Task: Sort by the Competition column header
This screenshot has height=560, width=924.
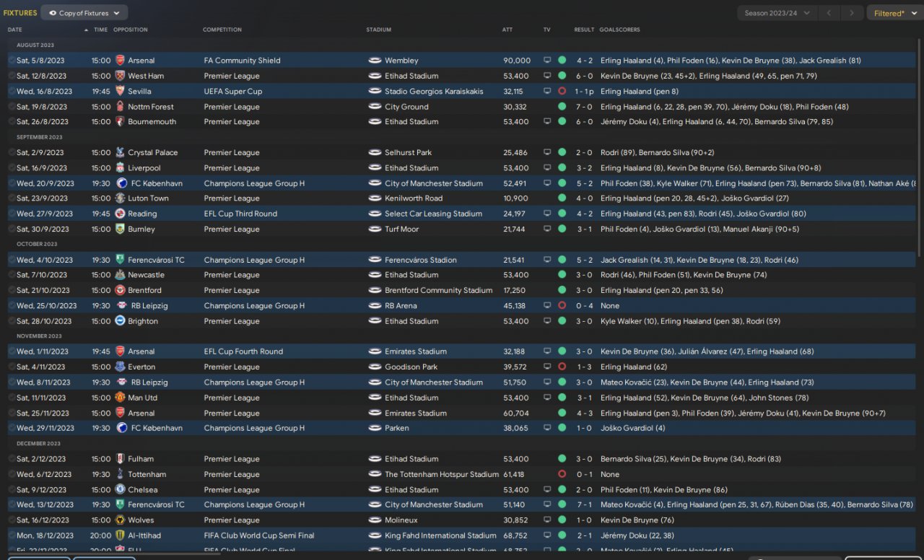Action: (x=222, y=30)
